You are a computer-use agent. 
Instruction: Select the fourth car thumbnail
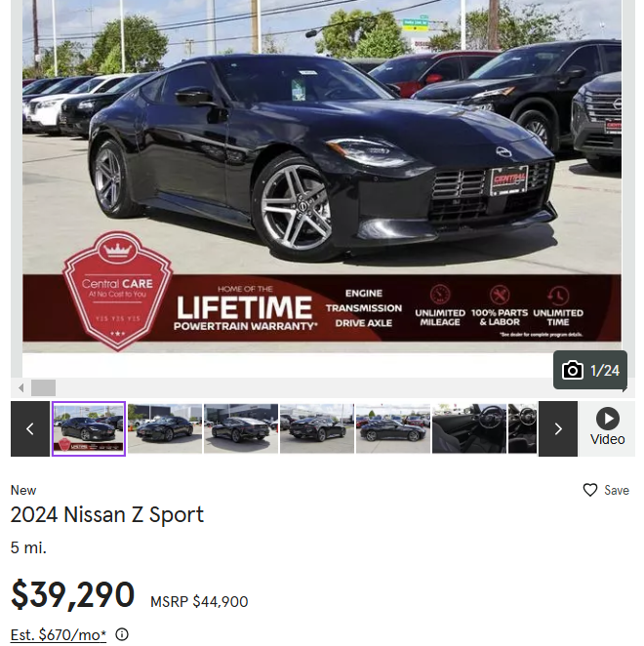317,429
